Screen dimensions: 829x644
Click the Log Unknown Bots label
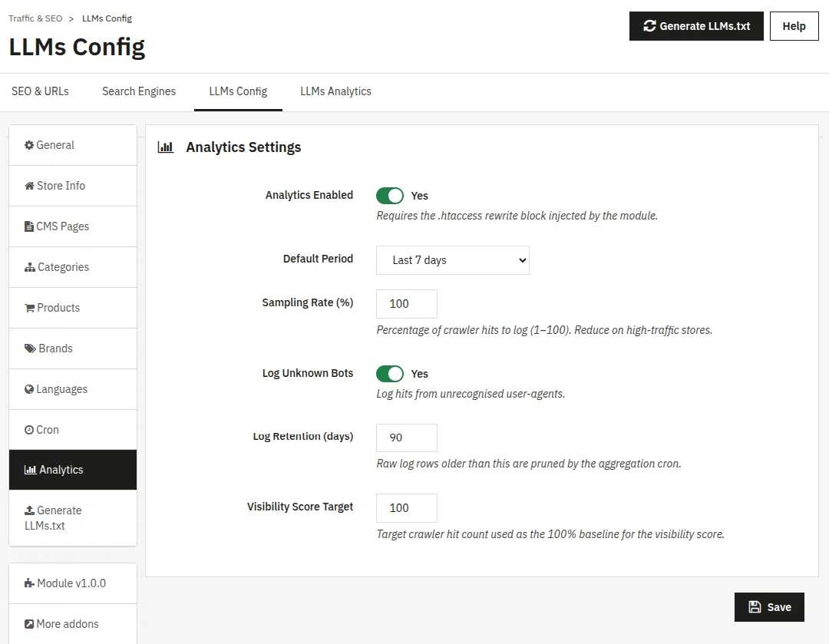coord(308,373)
